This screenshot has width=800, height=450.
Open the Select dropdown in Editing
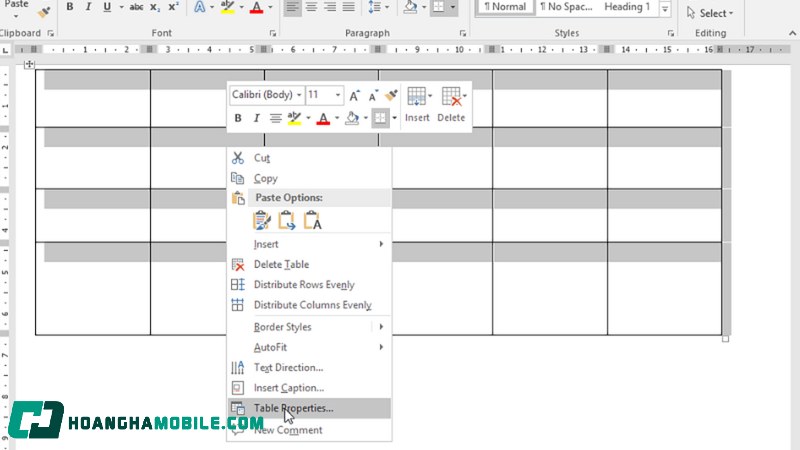(x=709, y=13)
